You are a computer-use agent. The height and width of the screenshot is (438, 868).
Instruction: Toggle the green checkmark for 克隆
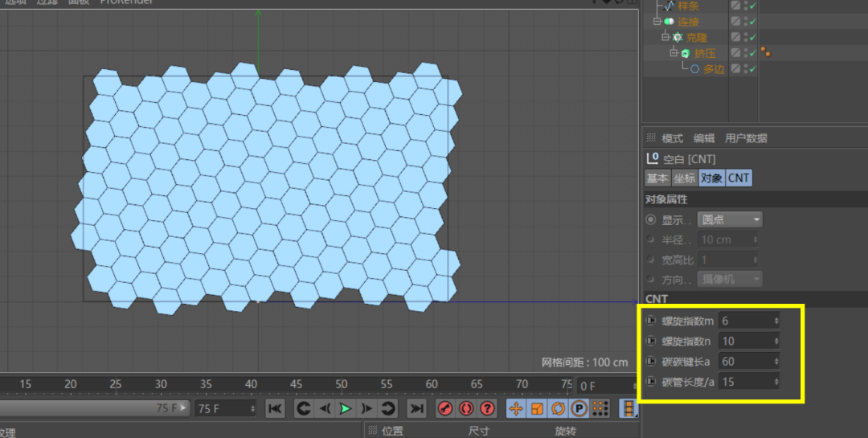click(753, 38)
